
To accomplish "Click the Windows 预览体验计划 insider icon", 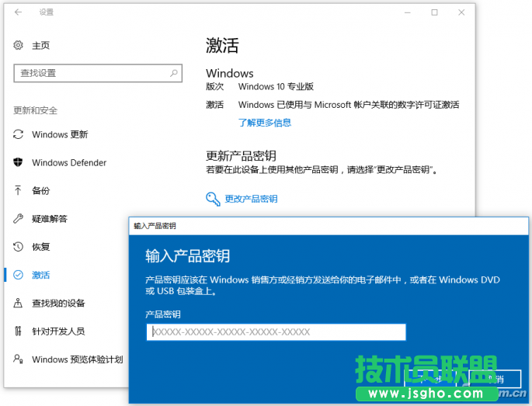I will [x=18, y=359].
